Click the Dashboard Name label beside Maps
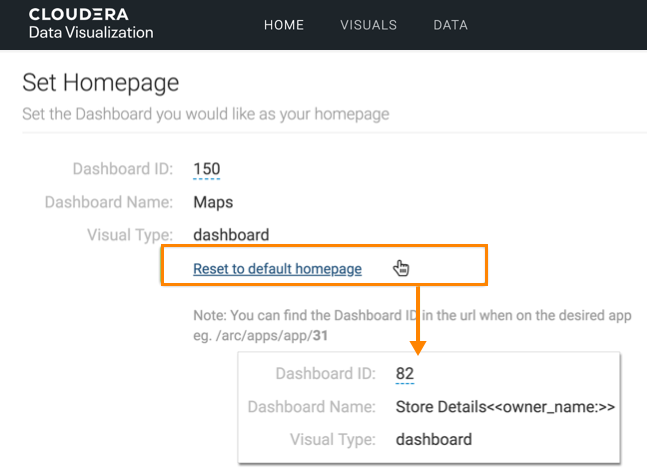This screenshot has width=647, height=470. (109, 202)
